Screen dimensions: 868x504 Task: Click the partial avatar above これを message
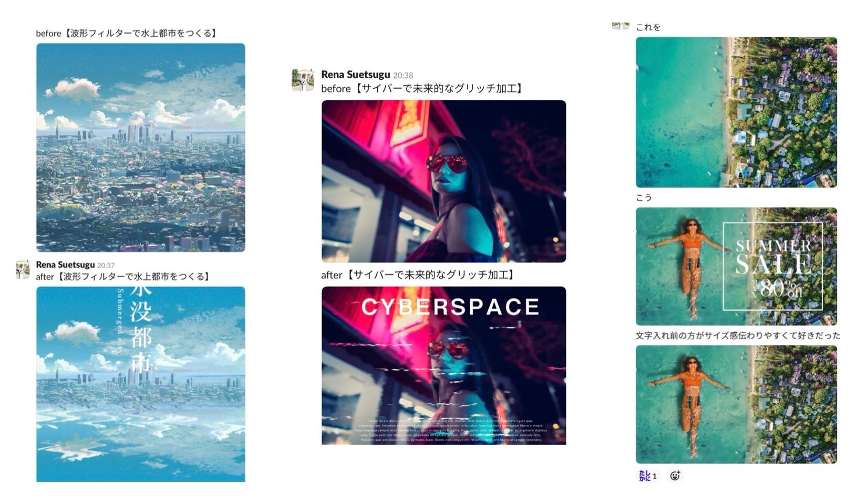coord(621,26)
